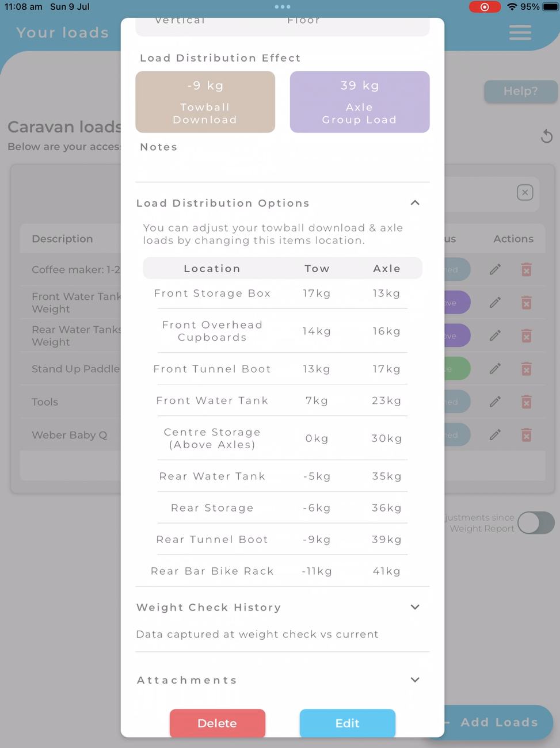The image size is (560, 748).
Task: Clear the search box with the X icon
Action: [x=525, y=193]
